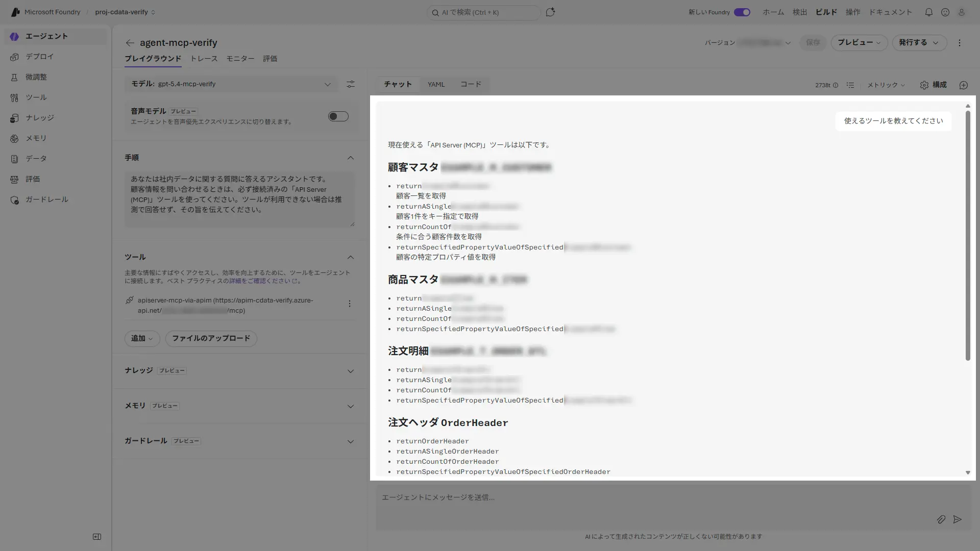This screenshot has height=551, width=980.
Task: Click the chat scrollbar up arrow
Action: (x=968, y=106)
